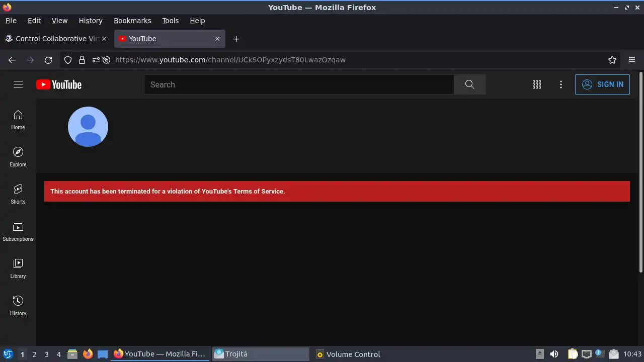Click the YouTube logo
This screenshot has height=362, width=644.
pyautogui.click(x=59, y=84)
